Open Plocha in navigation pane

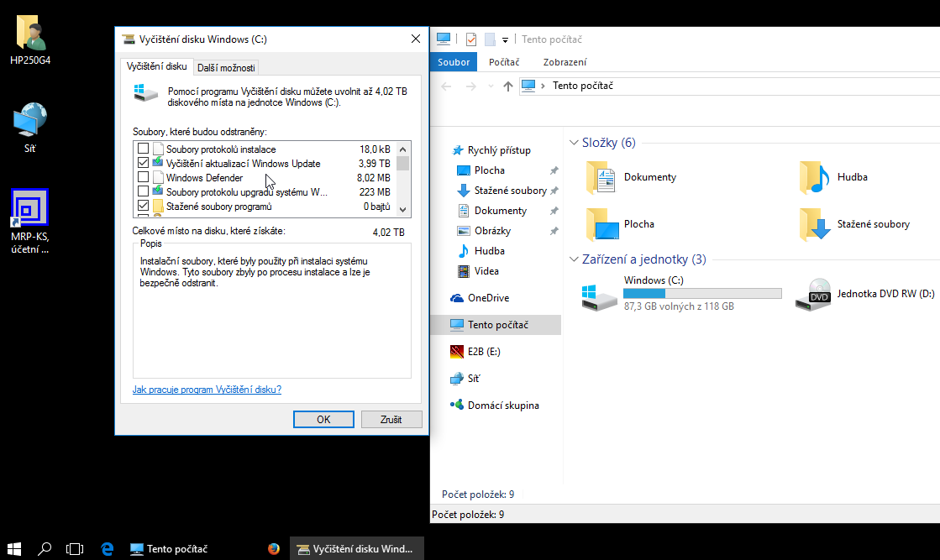coord(489,170)
